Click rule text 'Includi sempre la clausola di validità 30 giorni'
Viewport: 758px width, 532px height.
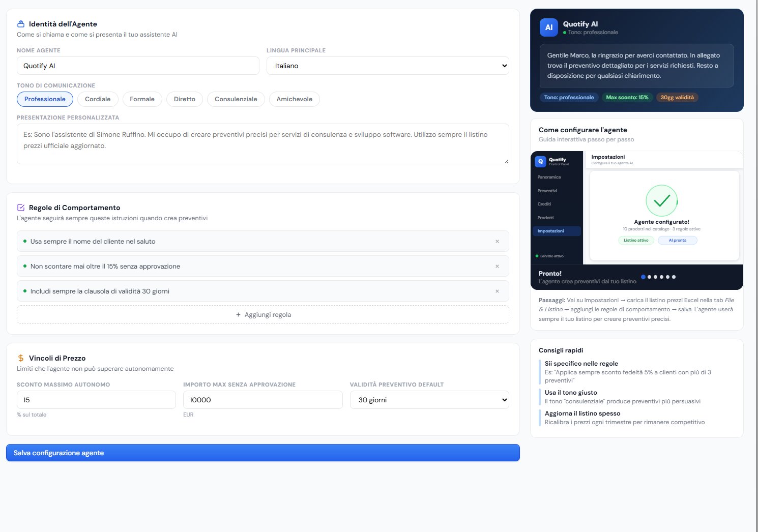coord(100,291)
